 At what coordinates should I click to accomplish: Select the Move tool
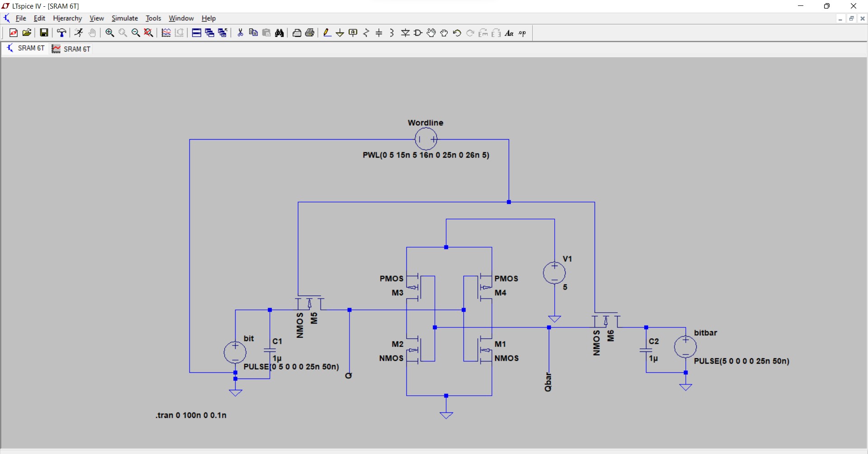430,33
